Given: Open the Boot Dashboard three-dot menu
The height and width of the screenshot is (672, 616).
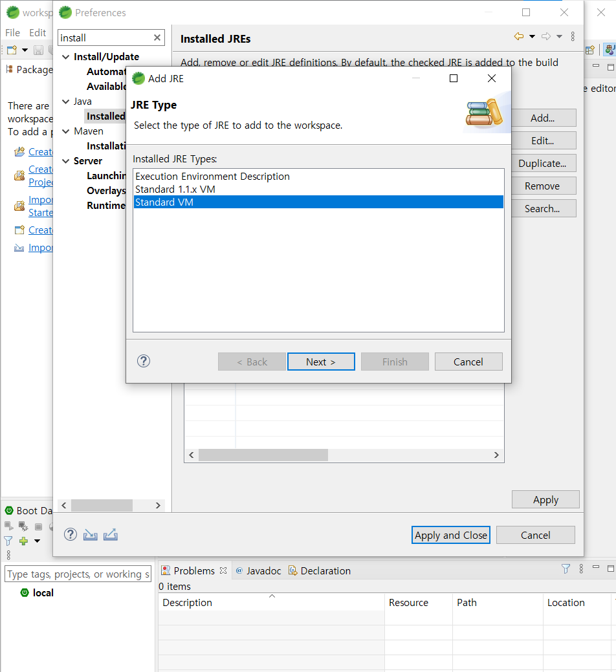Looking at the screenshot, I should [8, 556].
